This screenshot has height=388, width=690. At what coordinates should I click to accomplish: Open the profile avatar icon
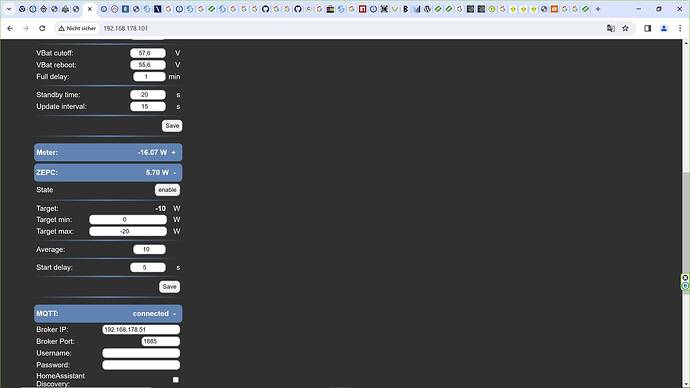(664, 28)
